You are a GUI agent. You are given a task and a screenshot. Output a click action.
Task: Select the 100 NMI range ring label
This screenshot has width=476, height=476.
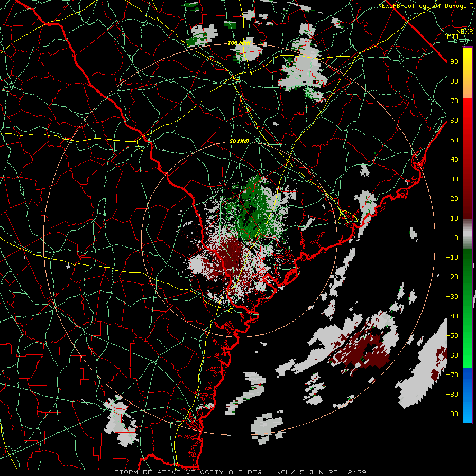pyautogui.click(x=239, y=43)
